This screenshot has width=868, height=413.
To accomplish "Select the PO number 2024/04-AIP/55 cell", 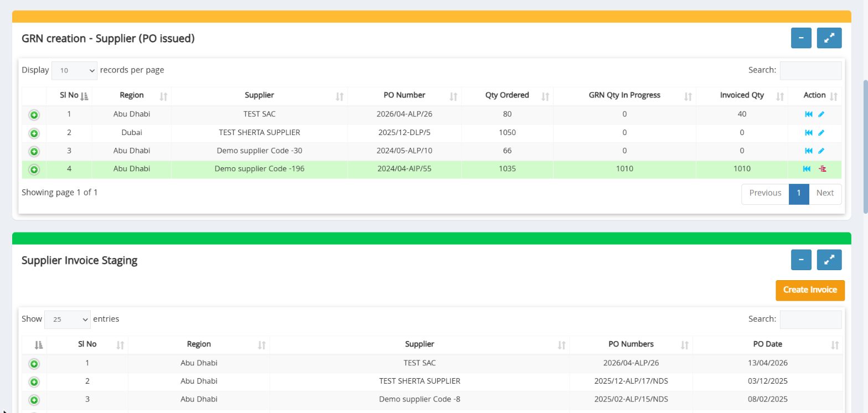I will tap(405, 169).
